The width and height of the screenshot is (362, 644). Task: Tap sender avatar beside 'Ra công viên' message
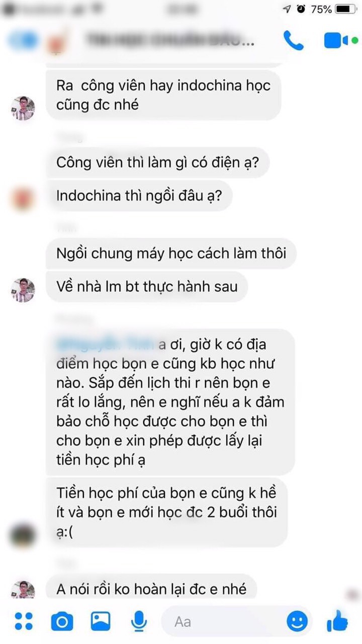click(23, 108)
